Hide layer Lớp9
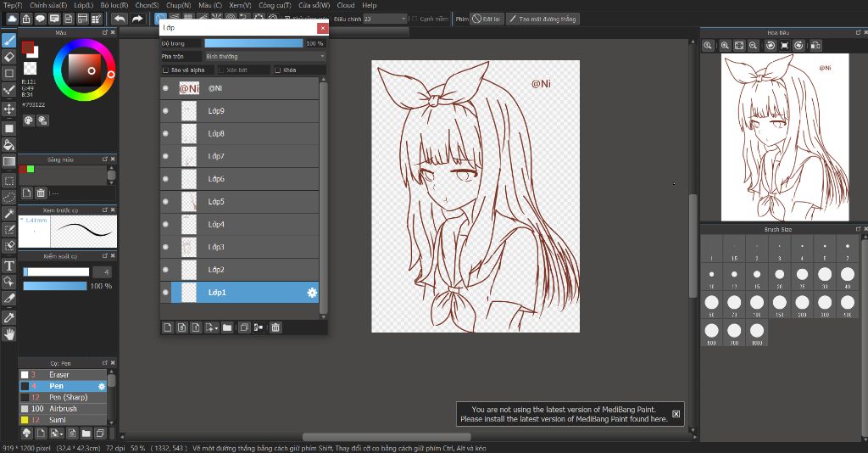This screenshot has height=453, width=868. click(165, 111)
